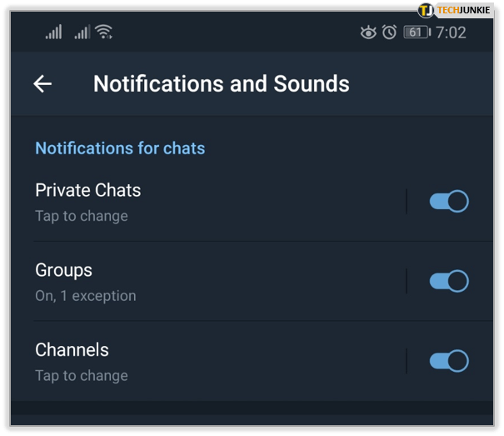
Task: Tap the Wi-Fi signal icon
Action: pos(103,32)
